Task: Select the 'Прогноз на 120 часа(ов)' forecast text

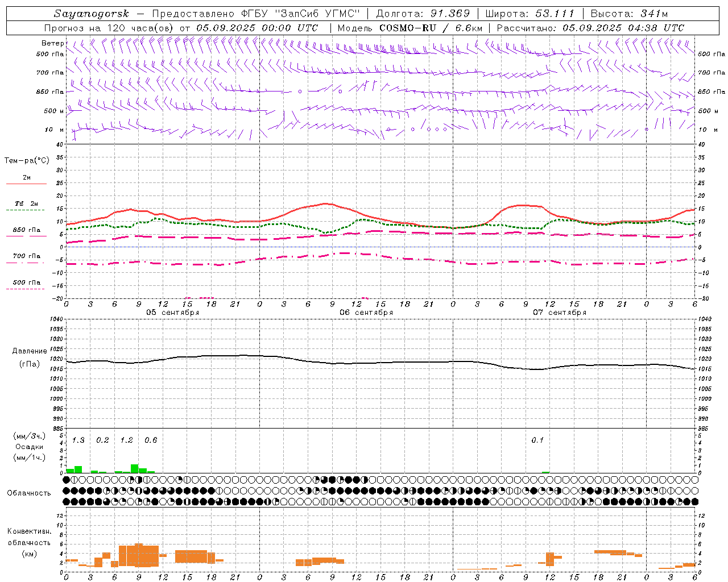Action: coord(110,28)
